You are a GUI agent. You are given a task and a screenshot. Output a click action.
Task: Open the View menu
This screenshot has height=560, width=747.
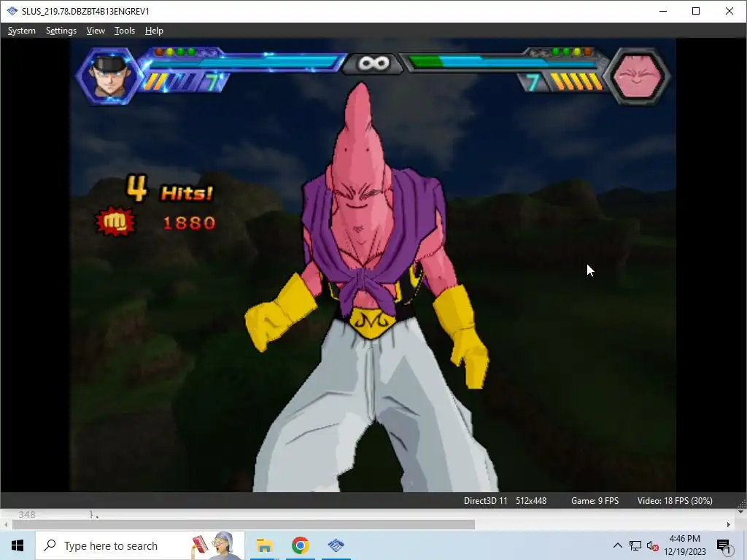96,31
